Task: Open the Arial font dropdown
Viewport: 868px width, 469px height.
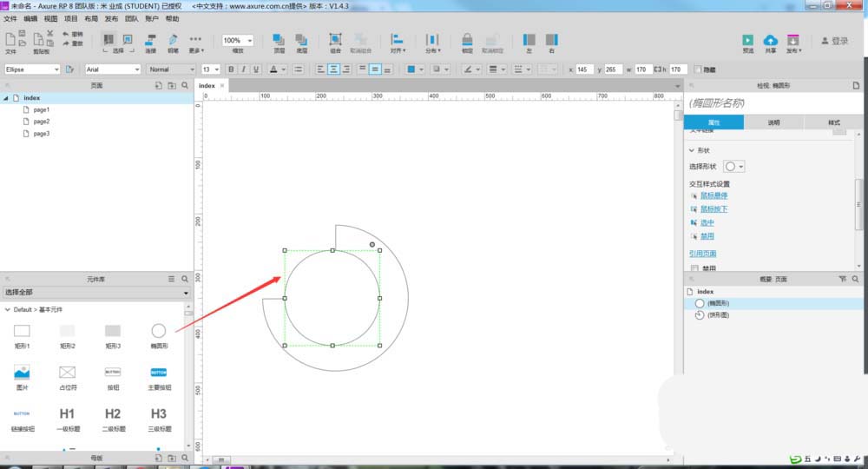Action: 113,69
